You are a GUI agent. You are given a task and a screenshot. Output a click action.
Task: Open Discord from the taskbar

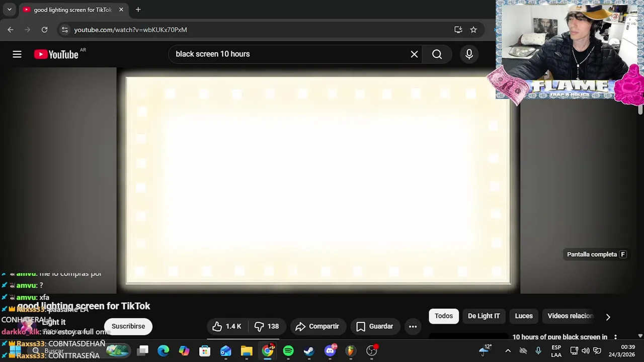point(330,350)
